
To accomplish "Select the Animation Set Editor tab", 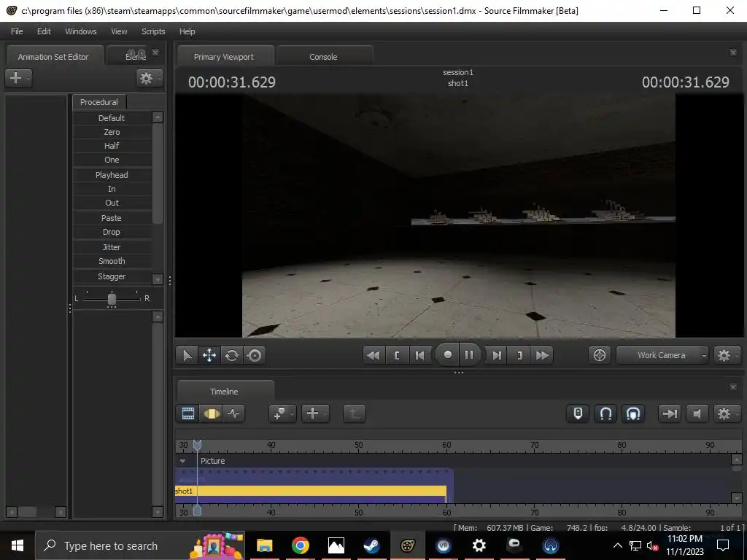I will click(53, 57).
